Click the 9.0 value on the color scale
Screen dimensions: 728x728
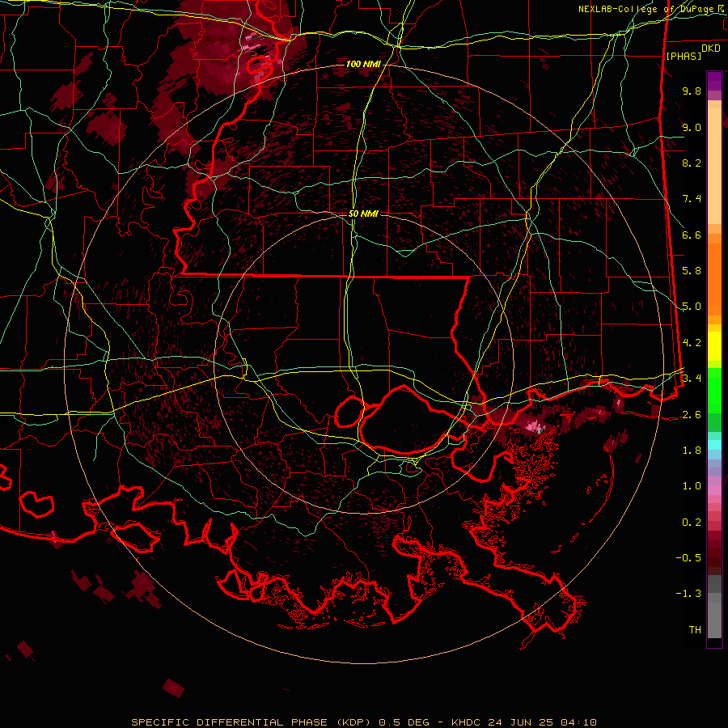(692, 127)
